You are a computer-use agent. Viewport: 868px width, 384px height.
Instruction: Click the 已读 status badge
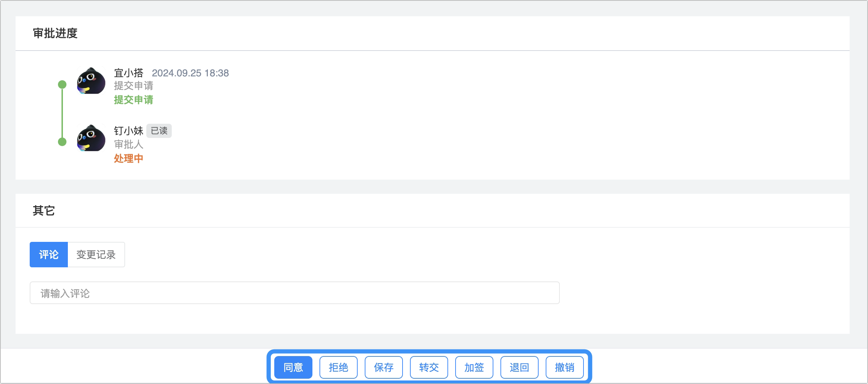tap(159, 131)
